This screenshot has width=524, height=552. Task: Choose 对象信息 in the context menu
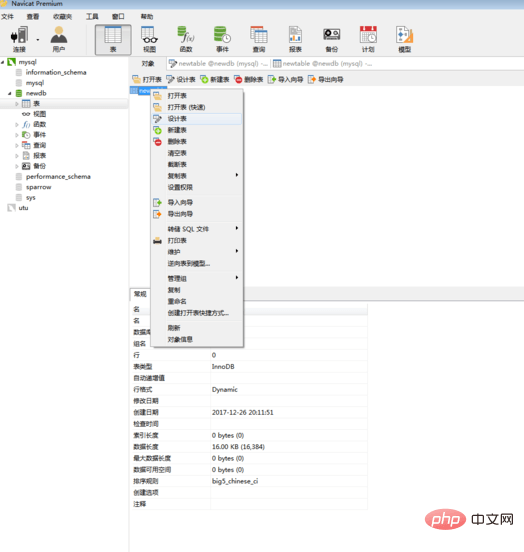tap(197, 340)
